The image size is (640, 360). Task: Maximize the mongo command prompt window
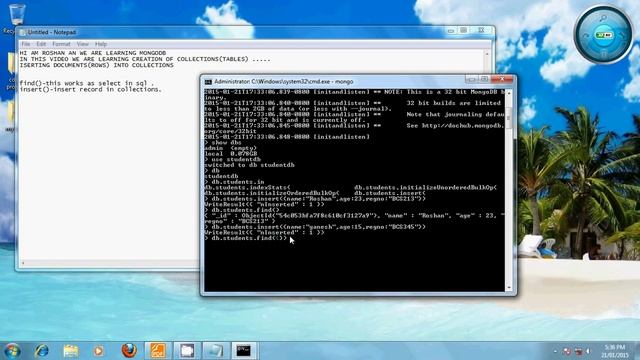tap(484, 79)
